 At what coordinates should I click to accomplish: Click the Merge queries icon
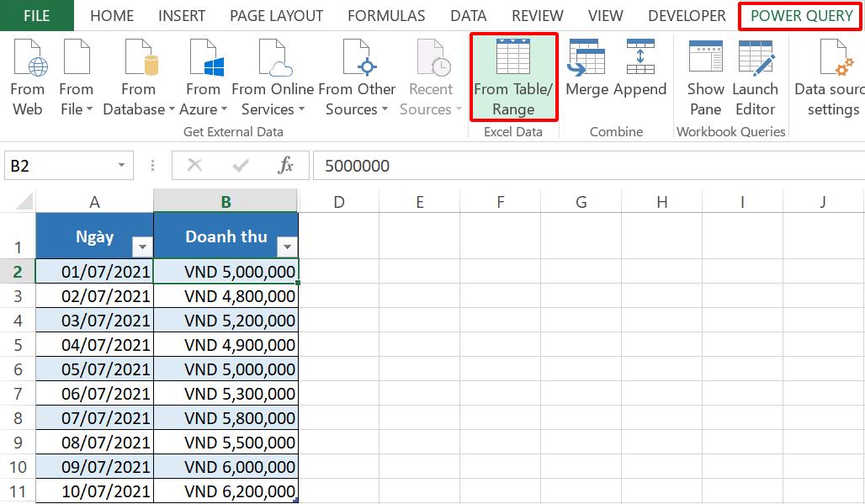[x=586, y=74]
